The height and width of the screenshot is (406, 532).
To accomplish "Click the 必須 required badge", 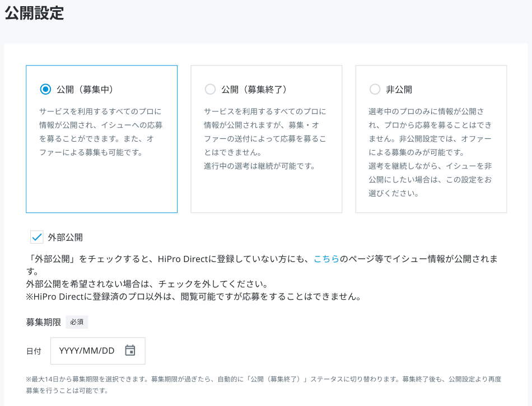I will [77, 322].
